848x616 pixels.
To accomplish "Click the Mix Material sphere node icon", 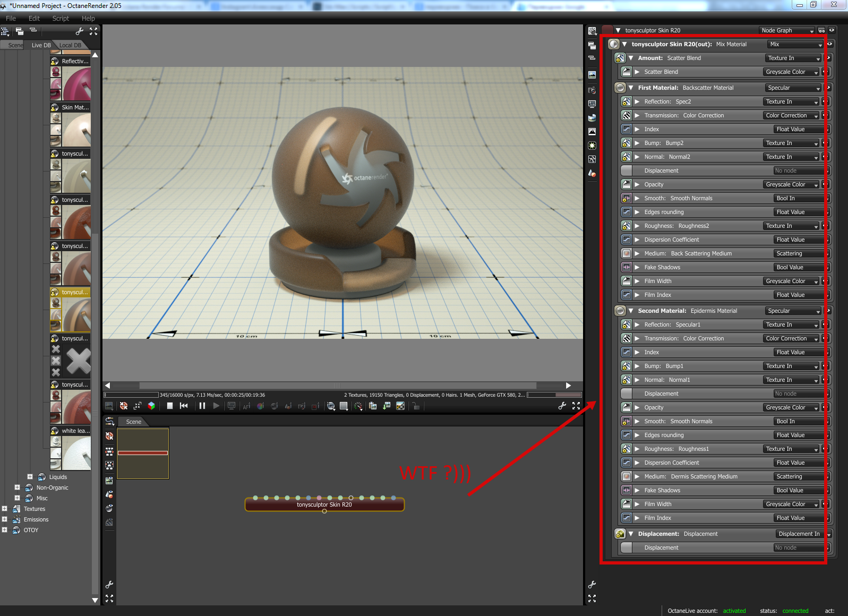I will 614,44.
